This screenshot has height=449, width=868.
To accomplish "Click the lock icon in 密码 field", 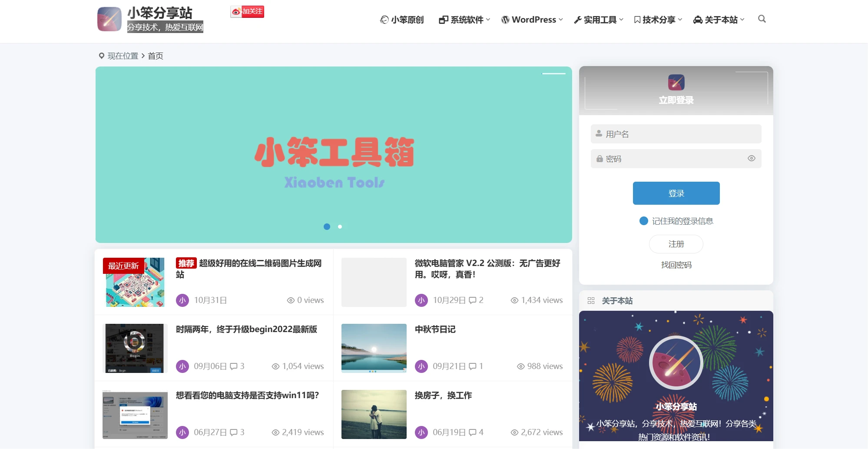I will tap(600, 159).
